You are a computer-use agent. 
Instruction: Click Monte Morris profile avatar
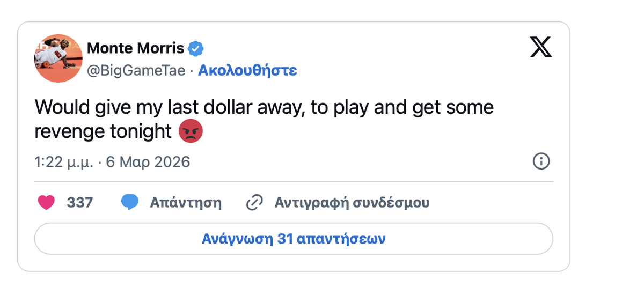pos(58,58)
